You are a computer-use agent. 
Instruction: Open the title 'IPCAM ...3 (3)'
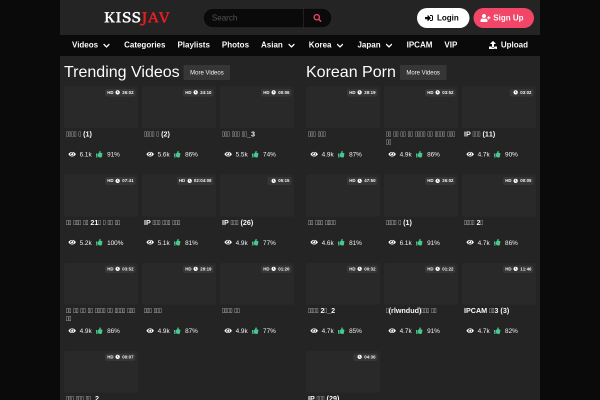[486, 311]
